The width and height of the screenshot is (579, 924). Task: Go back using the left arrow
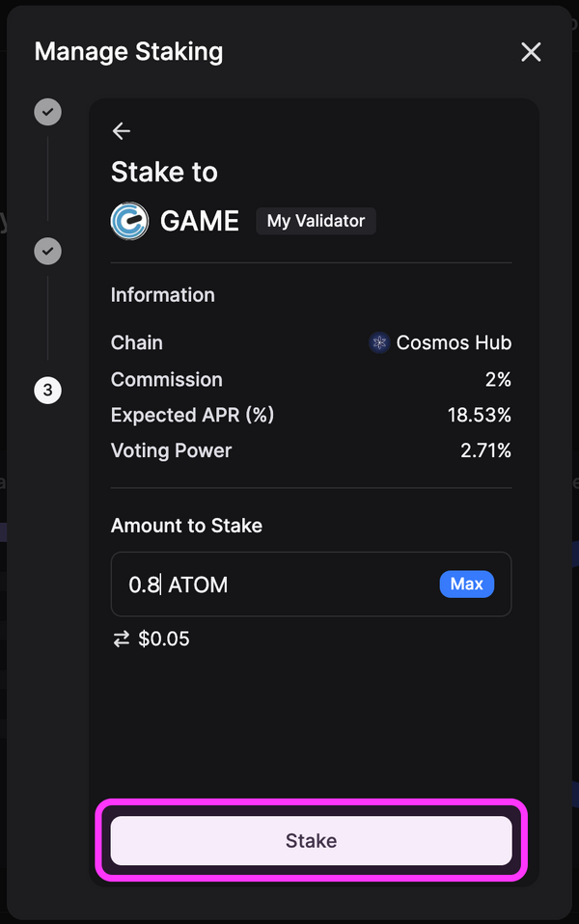121,131
